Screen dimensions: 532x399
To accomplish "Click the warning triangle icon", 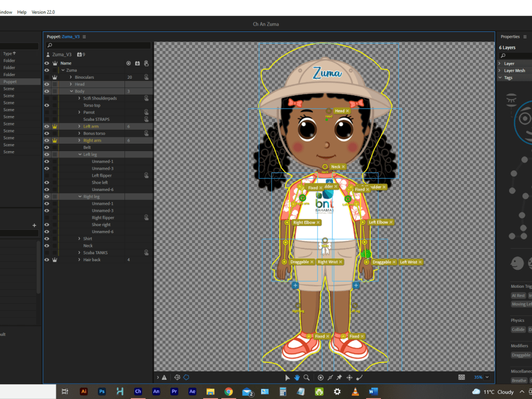I will pos(164,377).
